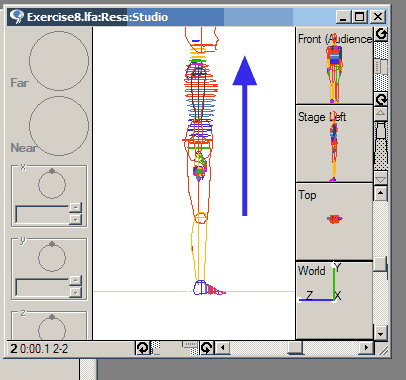Click the clockwise rotate icon on the right strip
Viewport: 406px width, 380px height.
pos(381,99)
